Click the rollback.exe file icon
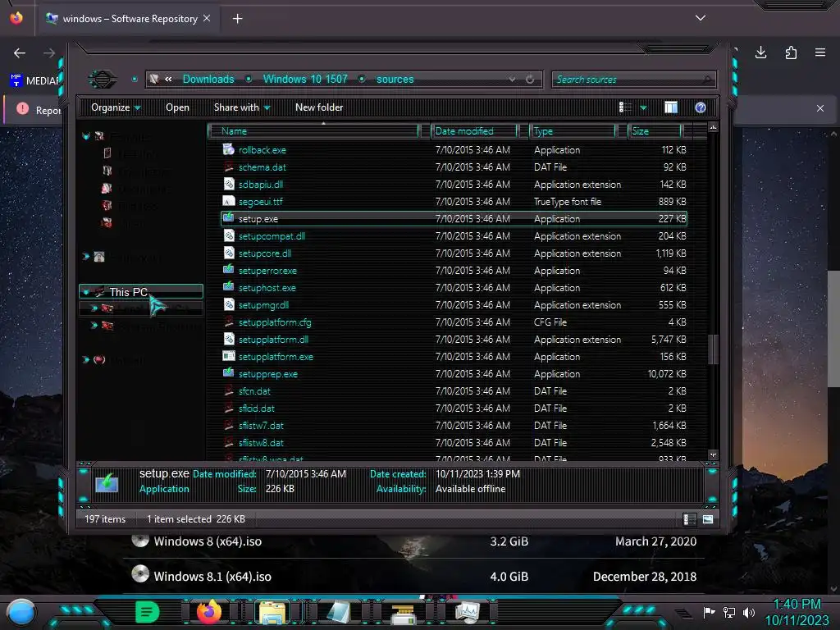 pyautogui.click(x=229, y=149)
